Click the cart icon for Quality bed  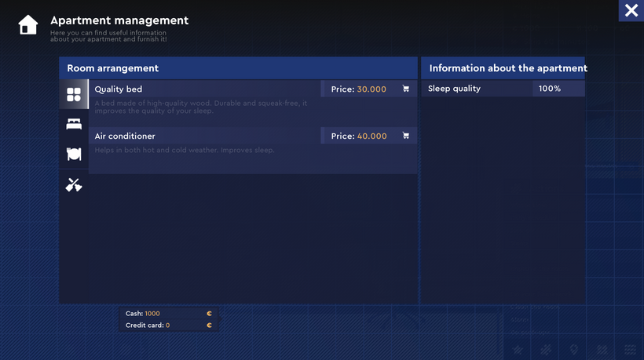tap(405, 89)
